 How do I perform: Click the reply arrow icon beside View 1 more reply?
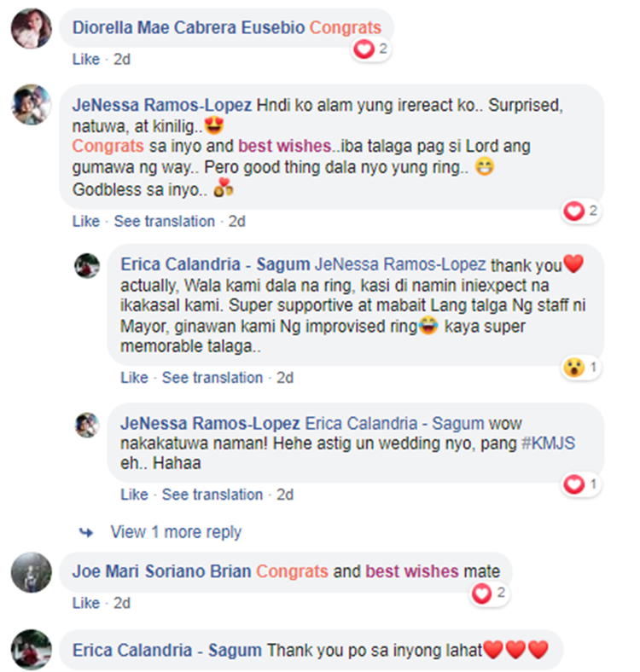(86, 532)
